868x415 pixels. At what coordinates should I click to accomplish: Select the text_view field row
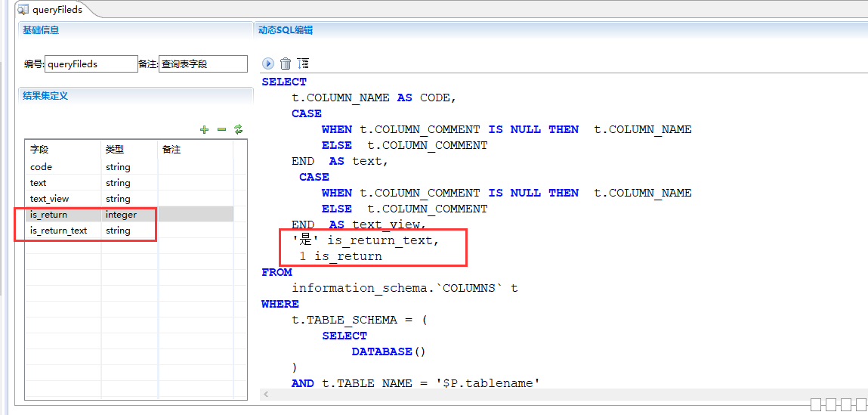[x=63, y=199]
